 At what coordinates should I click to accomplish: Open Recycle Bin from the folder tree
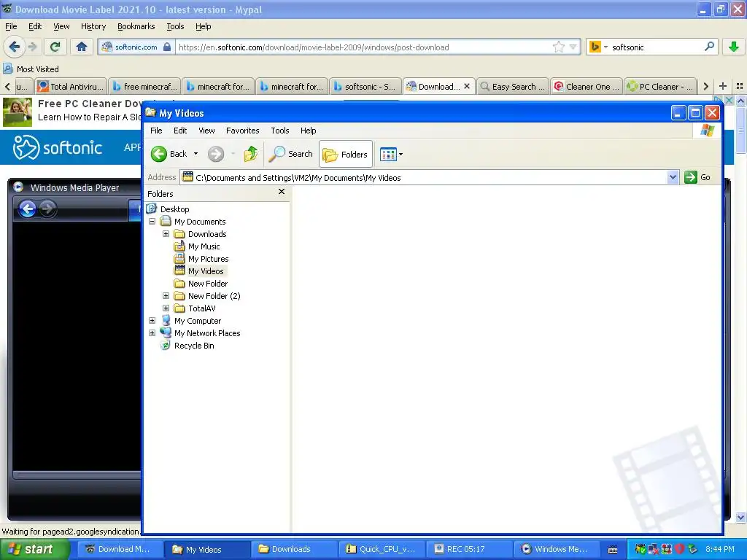click(194, 345)
